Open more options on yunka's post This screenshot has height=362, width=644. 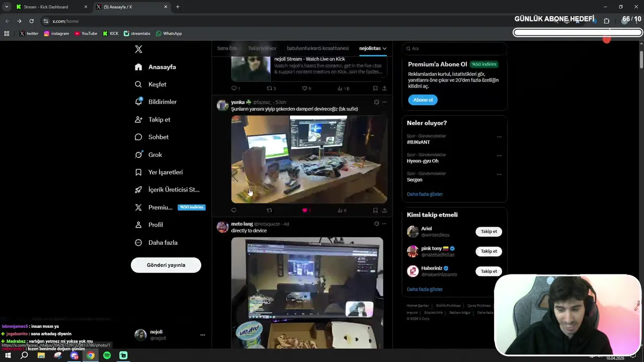384,102
